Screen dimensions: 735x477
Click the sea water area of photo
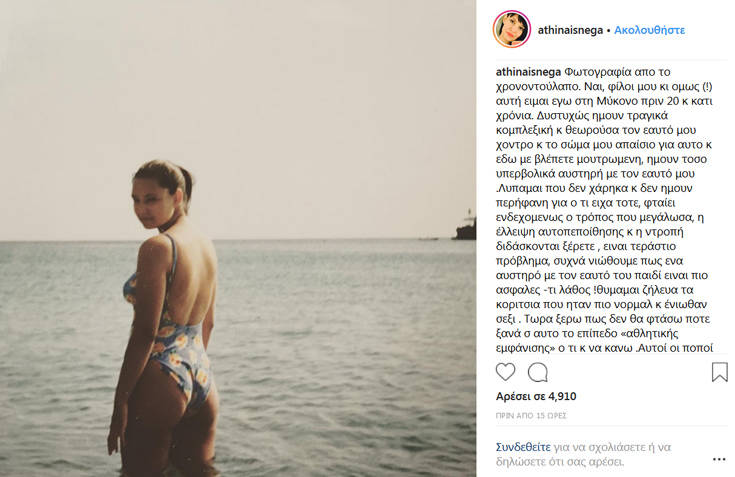tap(328, 356)
